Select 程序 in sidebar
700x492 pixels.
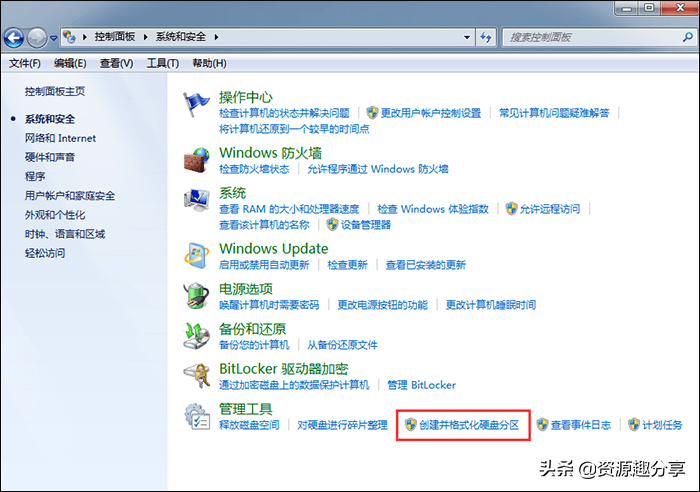[35, 176]
